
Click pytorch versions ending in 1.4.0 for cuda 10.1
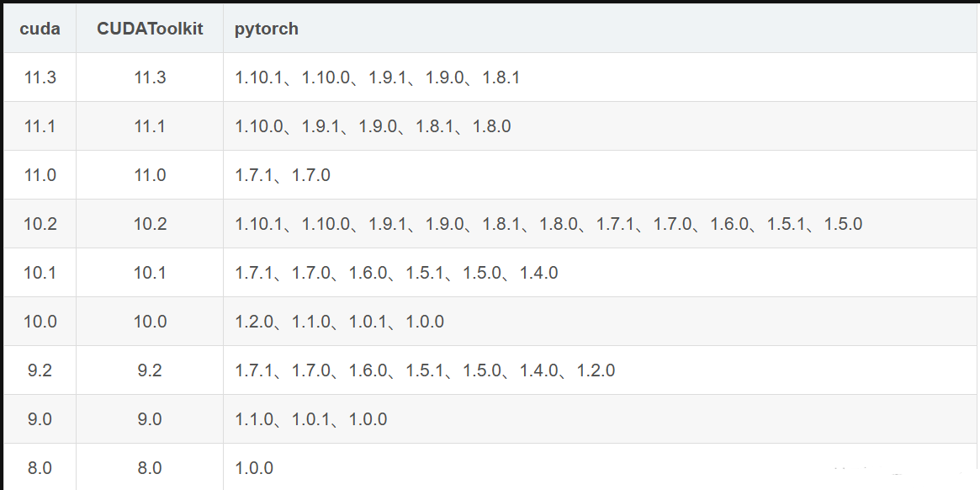pyautogui.click(x=396, y=273)
